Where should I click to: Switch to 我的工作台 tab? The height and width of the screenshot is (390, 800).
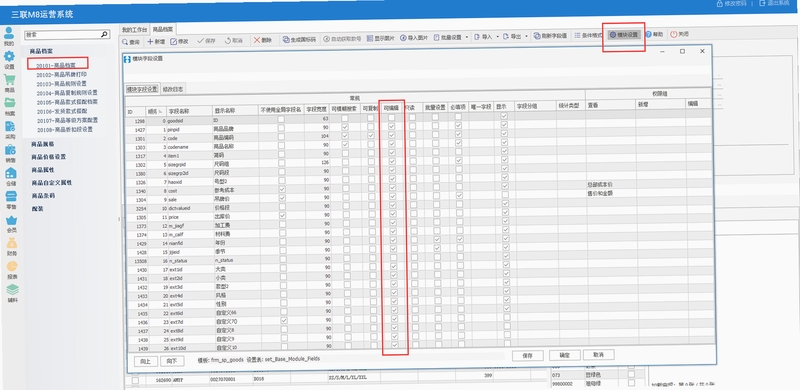(134, 30)
